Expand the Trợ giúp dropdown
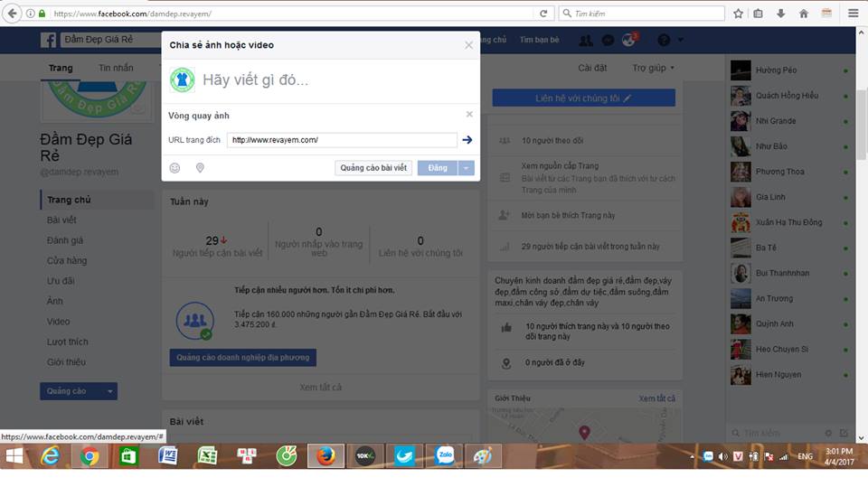The width and height of the screenshot is (868, 487). 653,68
